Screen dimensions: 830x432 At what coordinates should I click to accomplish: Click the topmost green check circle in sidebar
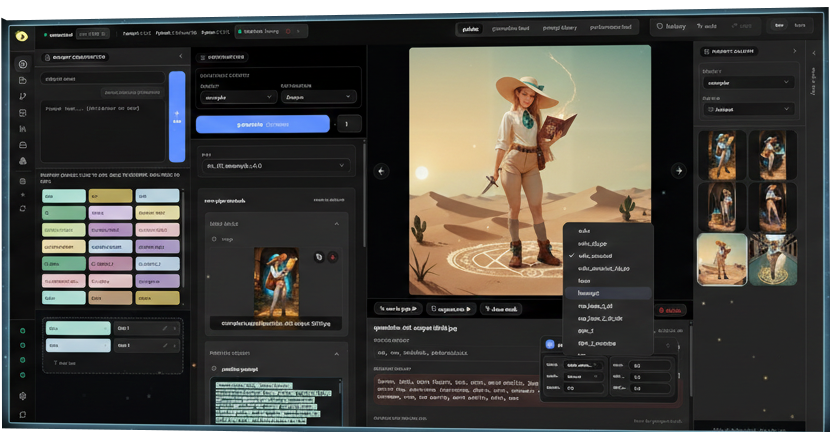pos(23,330)
